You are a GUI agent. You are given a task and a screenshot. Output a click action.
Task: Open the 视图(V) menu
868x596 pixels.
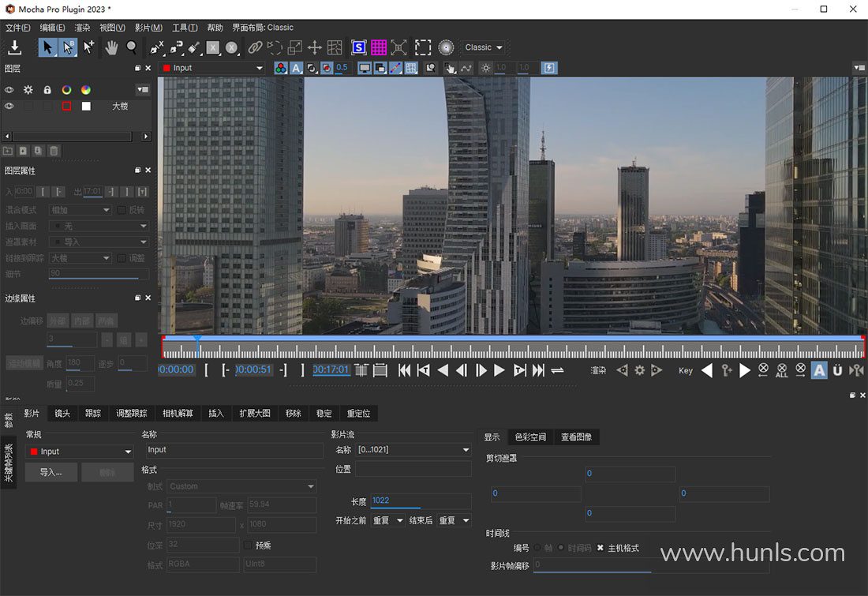tap(112, 28)
